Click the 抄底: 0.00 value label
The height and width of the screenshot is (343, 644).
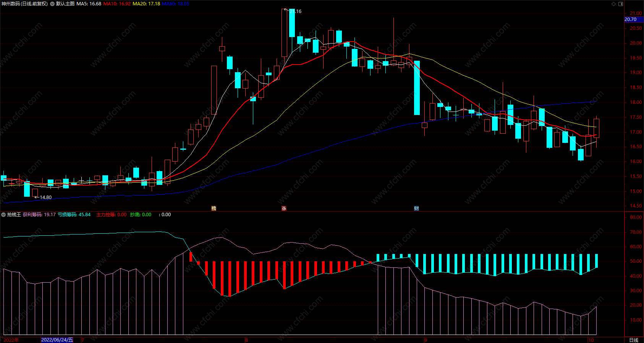(x=141, y=215)
